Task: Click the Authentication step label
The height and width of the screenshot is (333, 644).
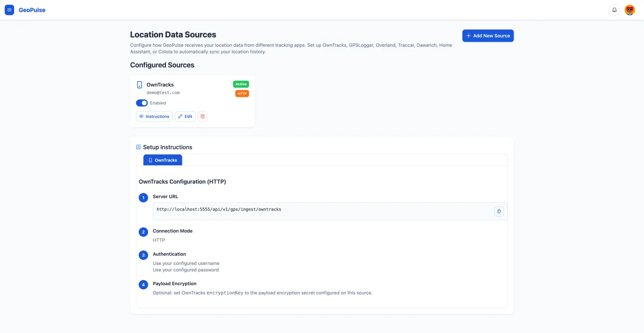Action: click(169, 254)
